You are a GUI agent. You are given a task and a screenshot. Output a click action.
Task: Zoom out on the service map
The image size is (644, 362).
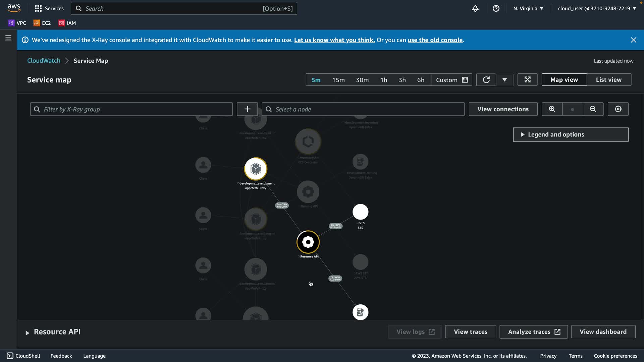tap(593, 109)
